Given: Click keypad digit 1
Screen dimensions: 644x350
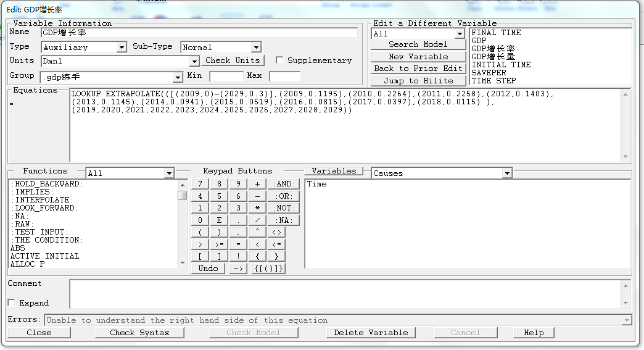Looking at the screenshot, I should tap(200, 208).
